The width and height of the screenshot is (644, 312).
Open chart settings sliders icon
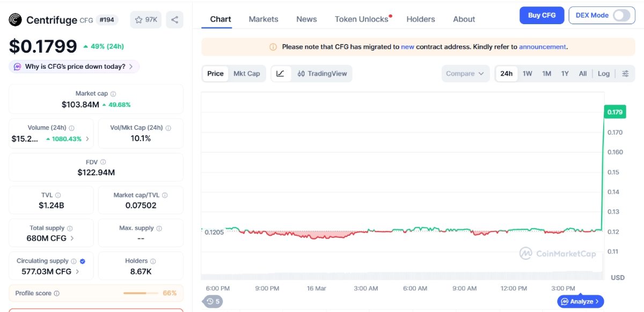(x=625, y=74)
